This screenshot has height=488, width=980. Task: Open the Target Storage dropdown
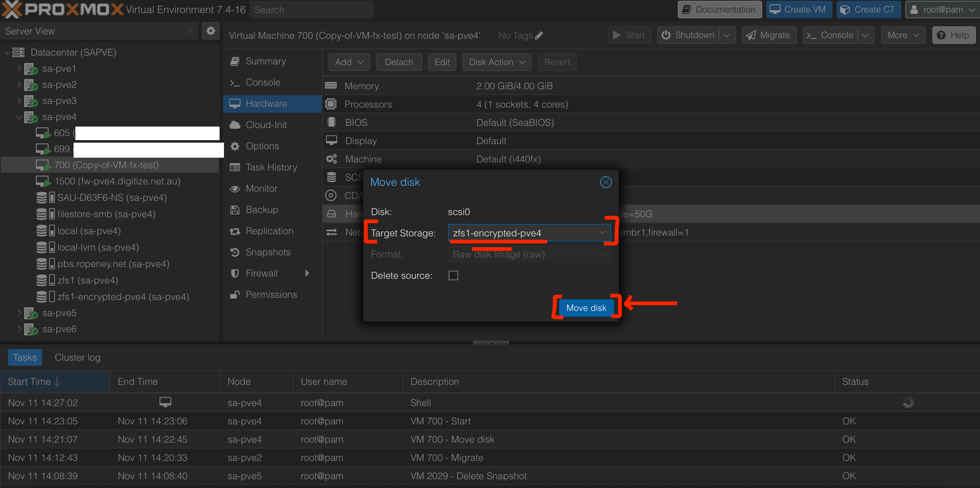pyautogui.click(x=602, y=232)
